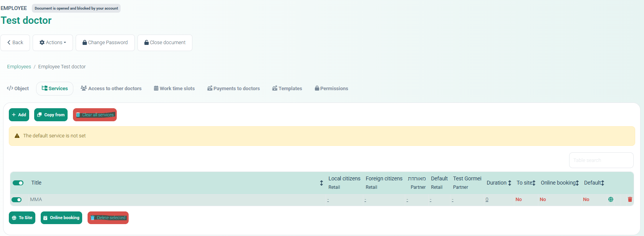Click the globe icon in MMA row
Image resolution: width=644 pixels, height=236 pixels.
[611, 200]
